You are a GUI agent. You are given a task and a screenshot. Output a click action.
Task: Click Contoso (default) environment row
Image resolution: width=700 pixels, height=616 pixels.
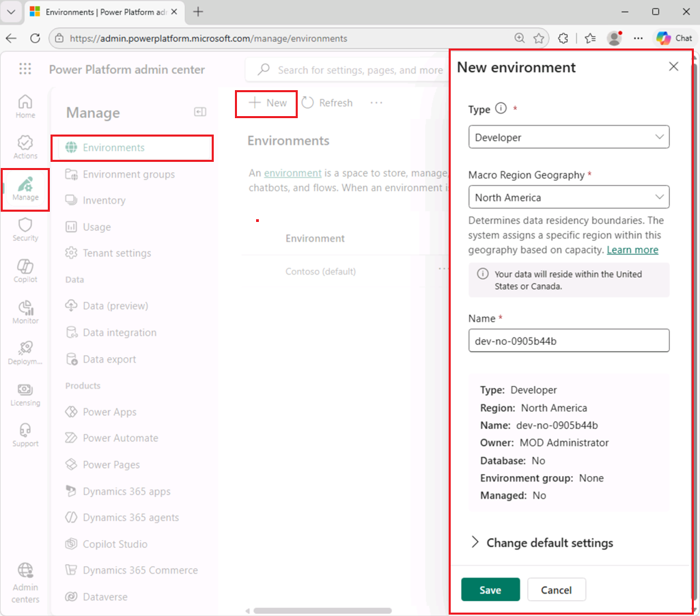coord(320,271)
